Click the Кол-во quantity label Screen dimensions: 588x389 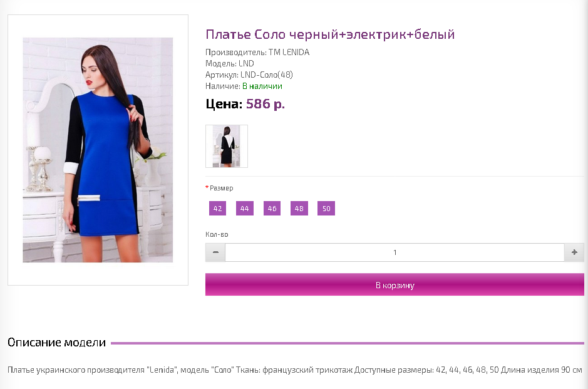coord(217,234)
